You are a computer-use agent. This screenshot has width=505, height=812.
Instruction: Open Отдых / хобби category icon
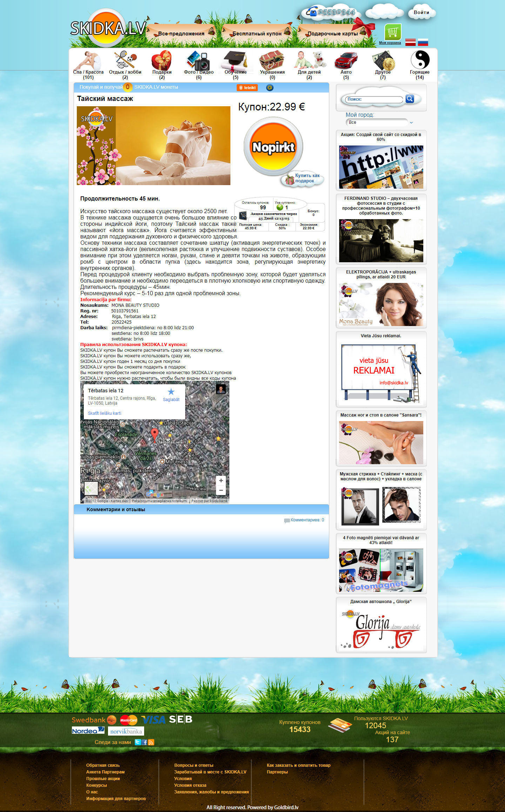(125, 60)
